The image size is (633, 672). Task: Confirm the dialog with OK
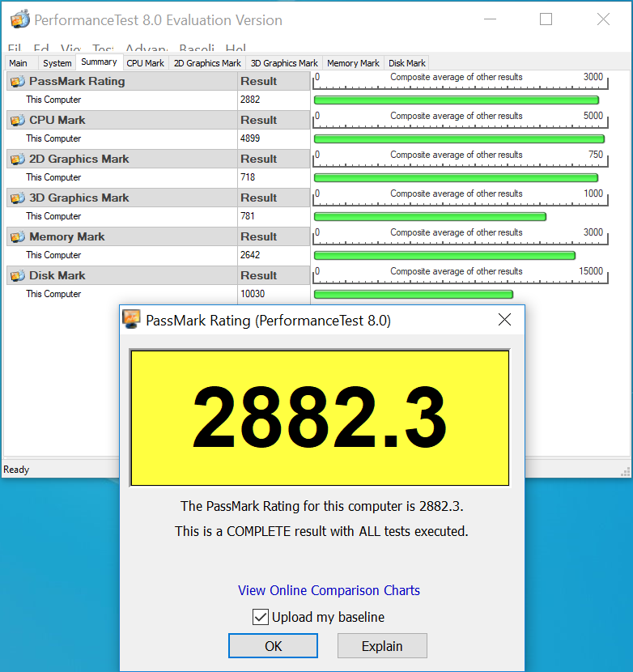[273, 645]
